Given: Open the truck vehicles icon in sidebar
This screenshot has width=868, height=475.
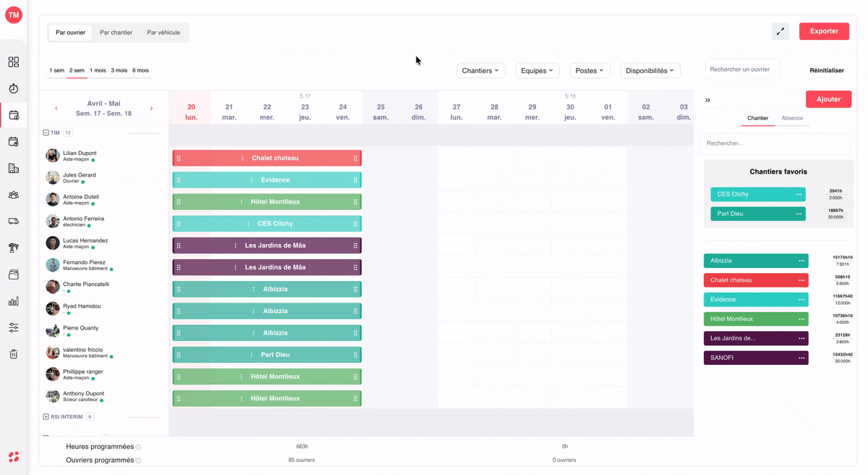Looking at the screenshot, I should 13,222.
